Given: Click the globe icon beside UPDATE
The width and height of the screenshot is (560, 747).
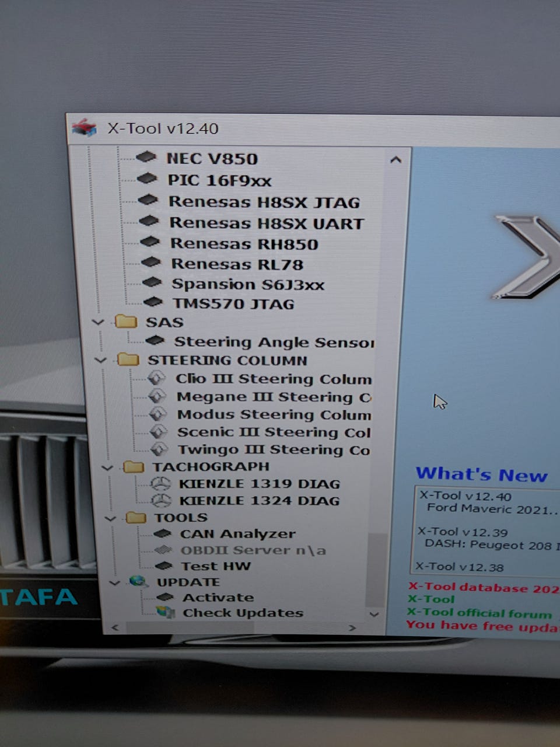Looking at the screenshot, I should pos(139,581).
